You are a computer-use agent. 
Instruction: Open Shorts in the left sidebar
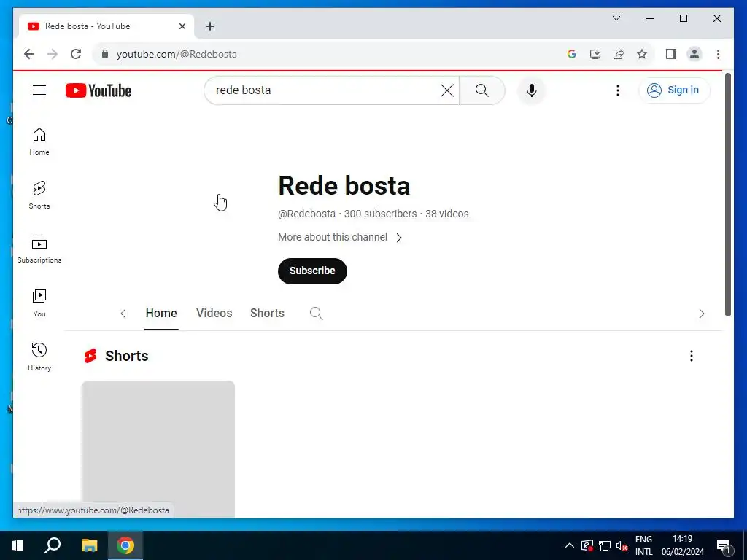point(39,195)
